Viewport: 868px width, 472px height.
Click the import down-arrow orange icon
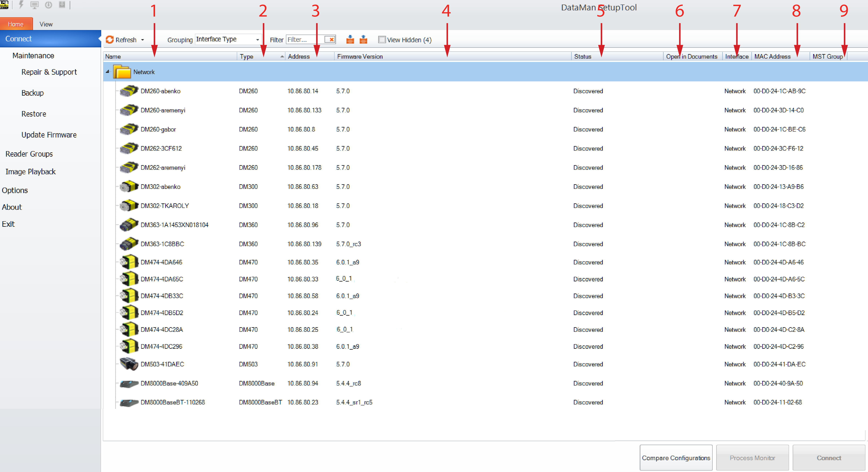tap(350, 40)
